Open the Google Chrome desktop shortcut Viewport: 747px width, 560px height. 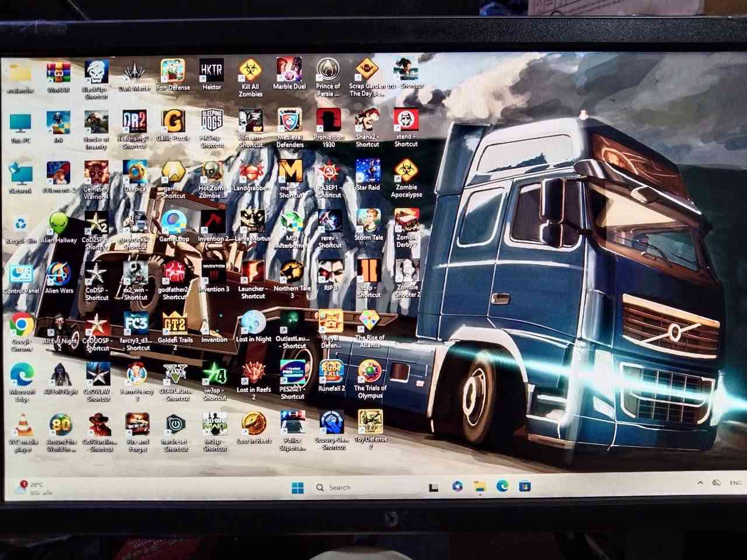pyautogui.click(x=22, y=325)
